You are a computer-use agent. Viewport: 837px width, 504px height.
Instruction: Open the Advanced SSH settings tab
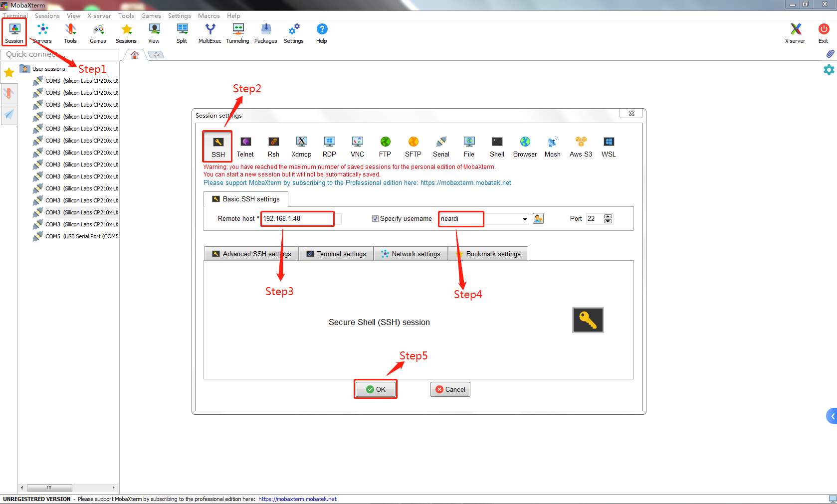[x=251, y=254]
